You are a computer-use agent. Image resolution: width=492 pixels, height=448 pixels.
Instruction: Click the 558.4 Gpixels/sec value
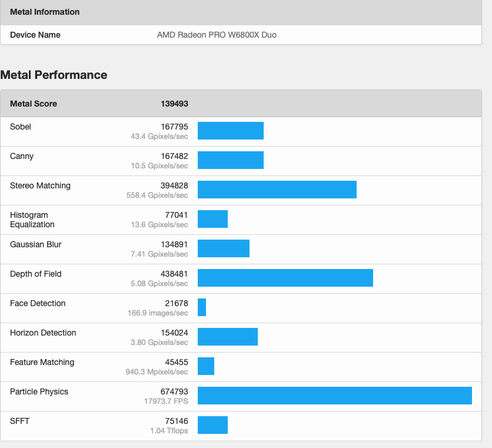click(x=157, y=195)
